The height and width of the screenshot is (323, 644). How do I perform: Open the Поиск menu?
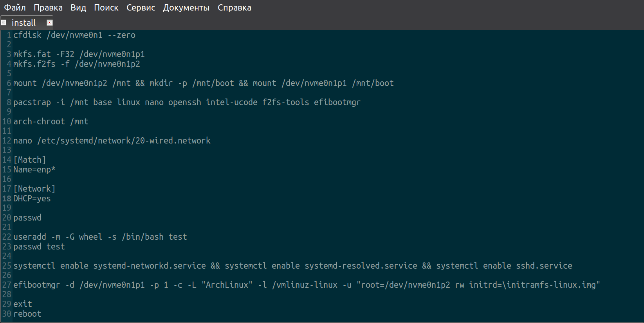(x=106, y=8)
